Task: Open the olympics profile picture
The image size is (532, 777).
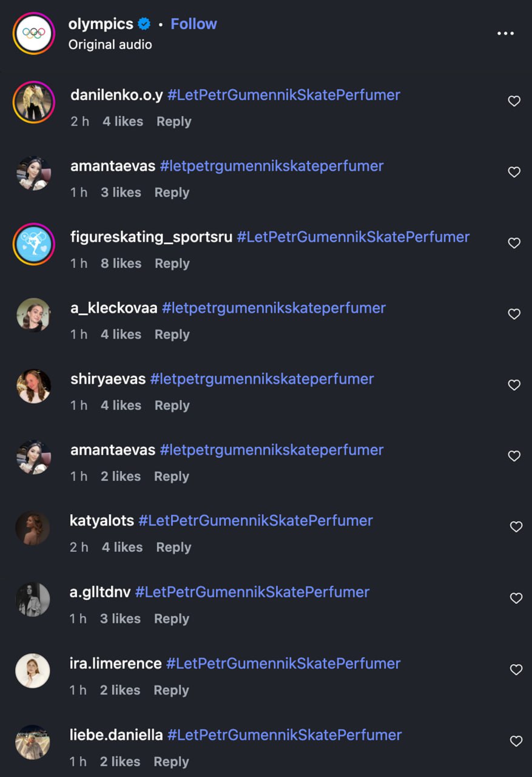Action: point(34,33)
